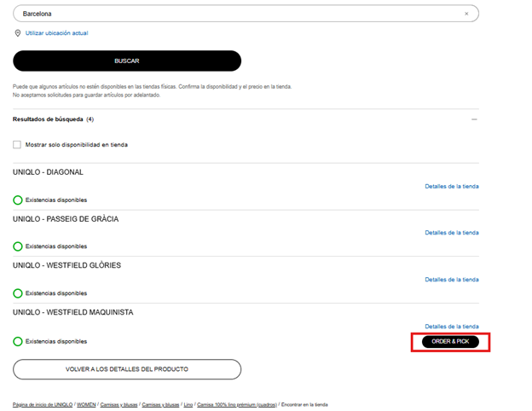Open 'Página de inicio de UNIQLO' breadcrumb
Image resolution: width=532 pixels, height=411 pixels.
tap(43, 404)
